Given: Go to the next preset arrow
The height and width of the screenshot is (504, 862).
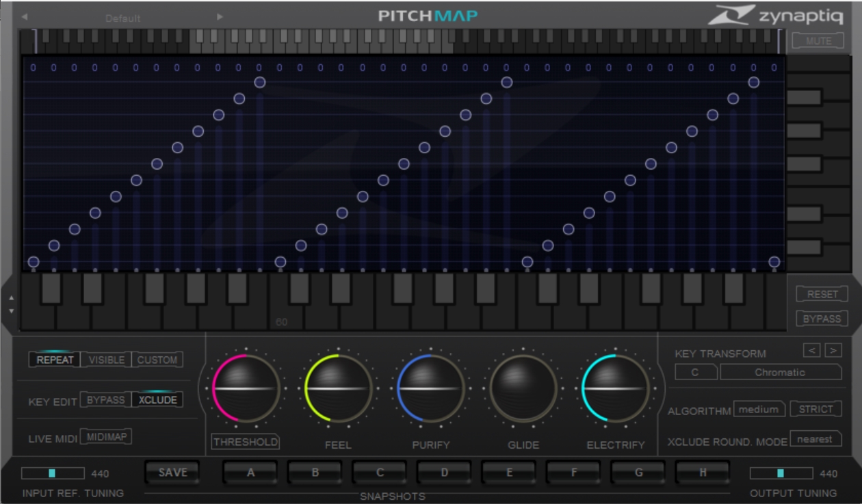Looking at the screenshot, I should (220, 17).
